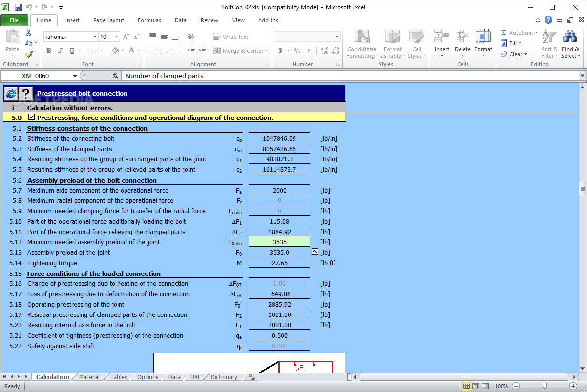Click the insert new worksheet tab icon
This screenshot has height=392, width=587.
tap(252, 377)
